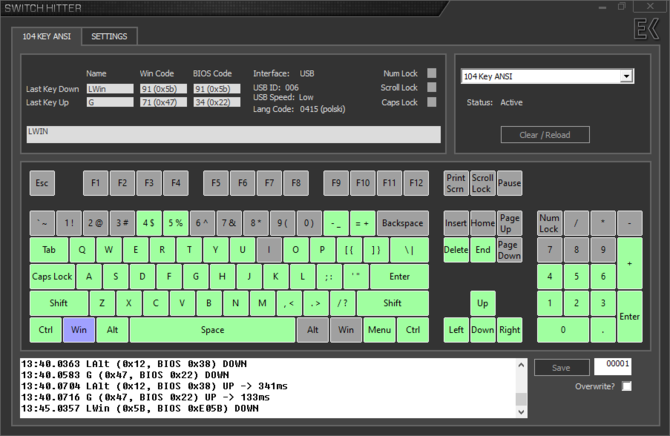This screenshot has width=670, height=436.
Task: Click the Menu key
Action: point(379,330)
